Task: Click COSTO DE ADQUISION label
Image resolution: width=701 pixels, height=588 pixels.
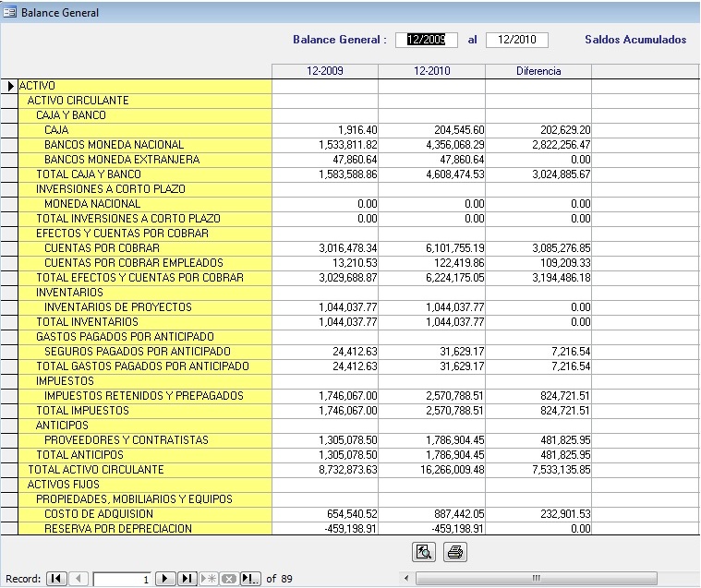Action: (98, 513)
